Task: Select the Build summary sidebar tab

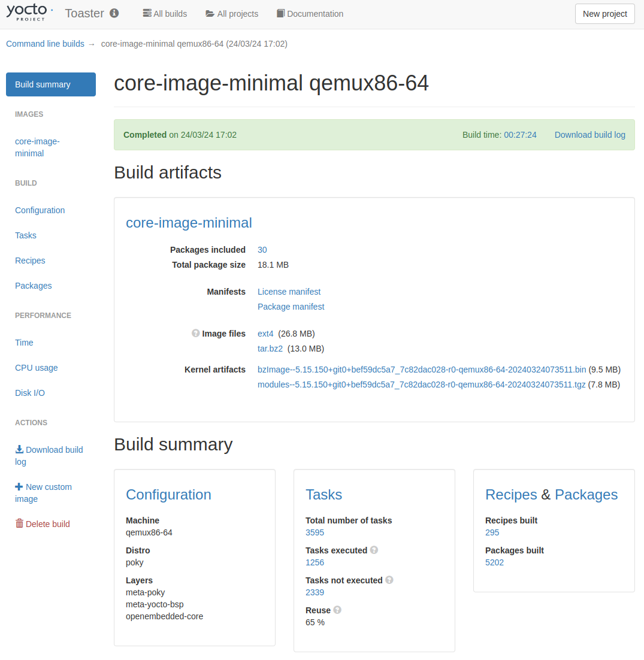Action: 51,84
